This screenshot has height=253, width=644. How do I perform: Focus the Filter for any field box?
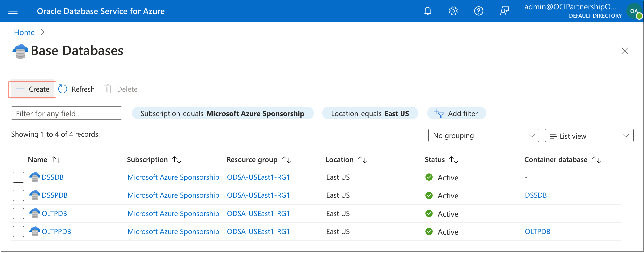pyautogui.click(x=67, y=113)
